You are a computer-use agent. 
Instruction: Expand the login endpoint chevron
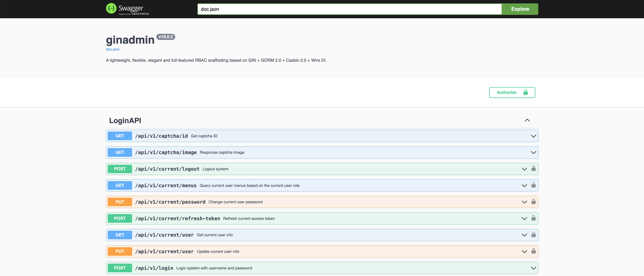[533, 268]
